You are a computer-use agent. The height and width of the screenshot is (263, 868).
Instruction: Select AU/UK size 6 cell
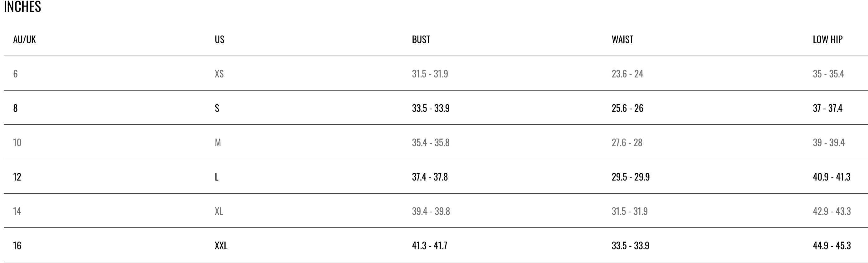click(16, 74)
